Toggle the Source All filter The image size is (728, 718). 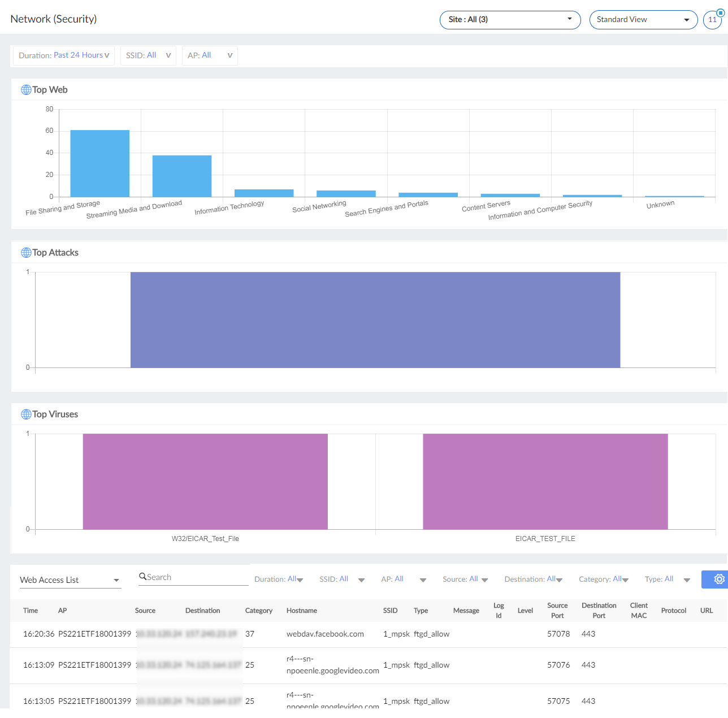click(x=474, y=579)
